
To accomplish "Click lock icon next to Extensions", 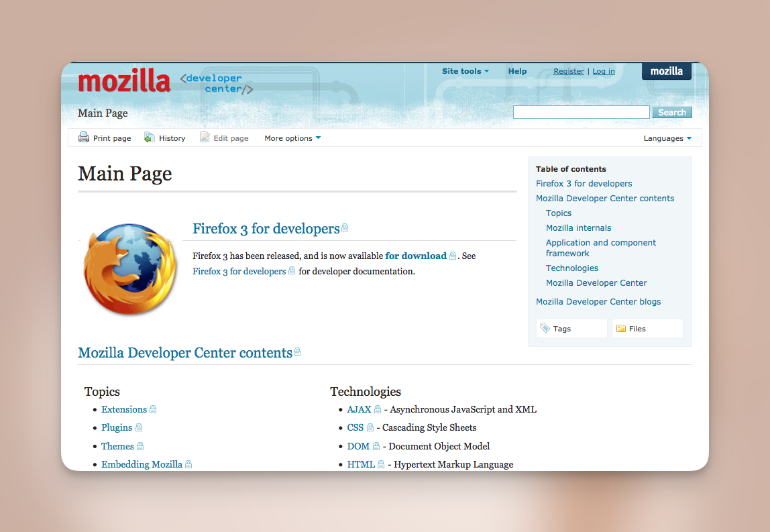I will 153,409.
